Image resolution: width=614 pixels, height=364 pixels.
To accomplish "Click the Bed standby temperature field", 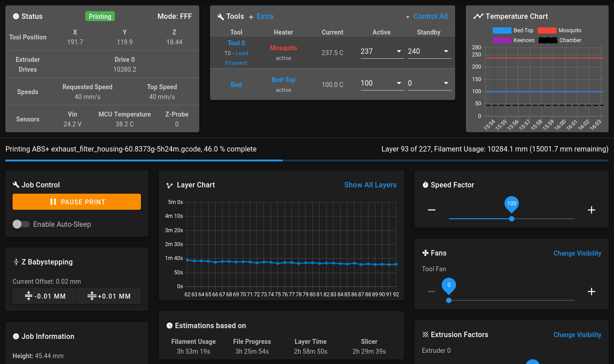I will click(429, 83).
